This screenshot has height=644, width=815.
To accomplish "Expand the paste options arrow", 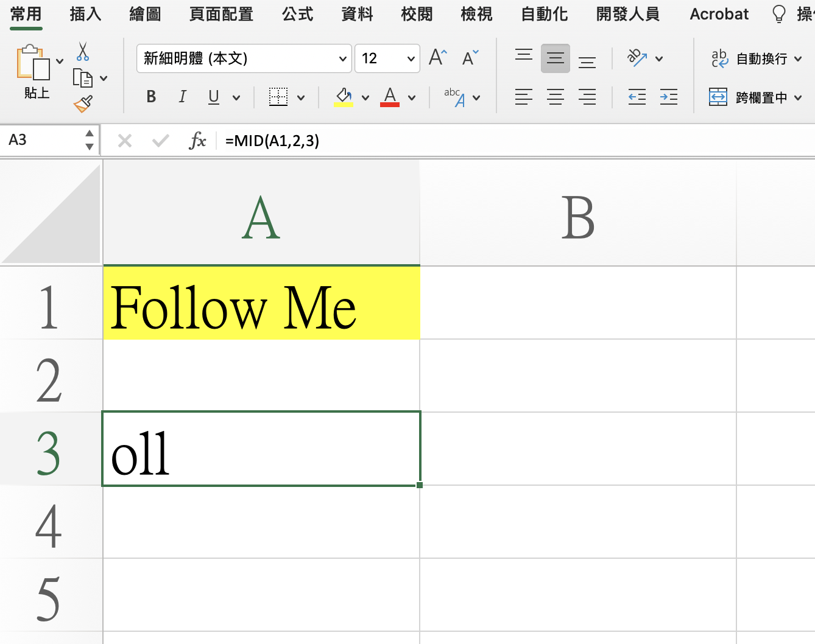I will pos(60,61).
